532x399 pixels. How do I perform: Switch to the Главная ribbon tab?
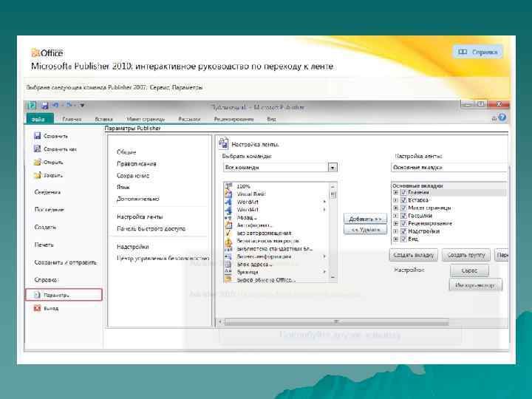[x=72, y=119]
